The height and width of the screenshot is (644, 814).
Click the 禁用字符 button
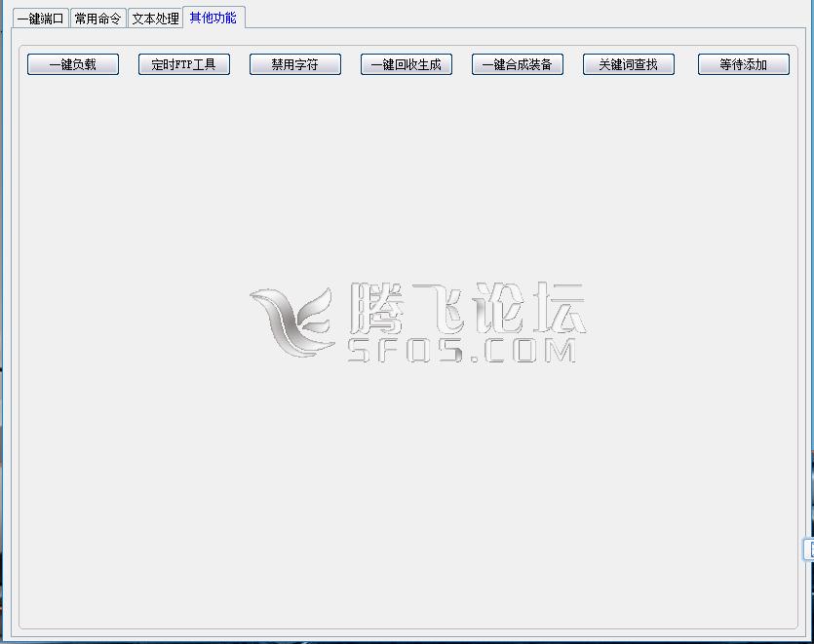click(295, 64)
